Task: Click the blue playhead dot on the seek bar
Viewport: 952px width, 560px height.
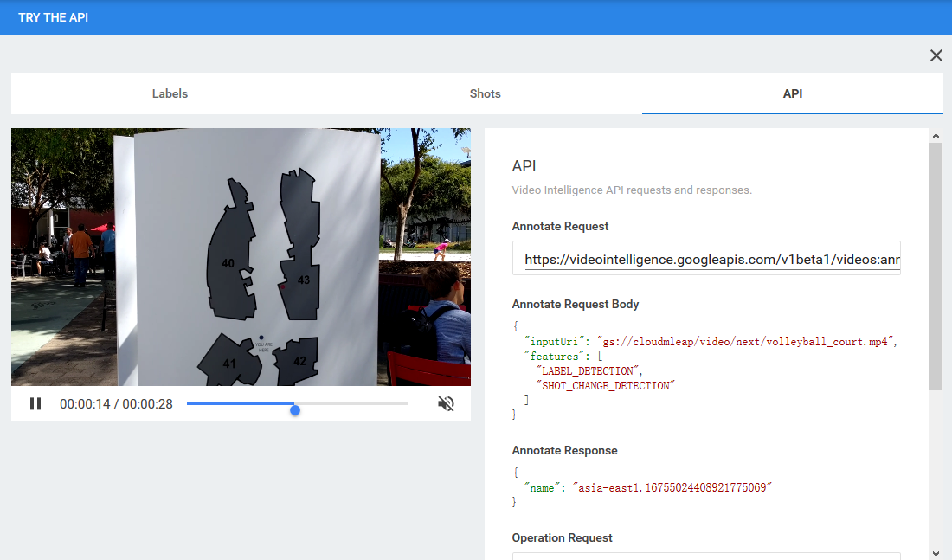Action: point(295,409)
